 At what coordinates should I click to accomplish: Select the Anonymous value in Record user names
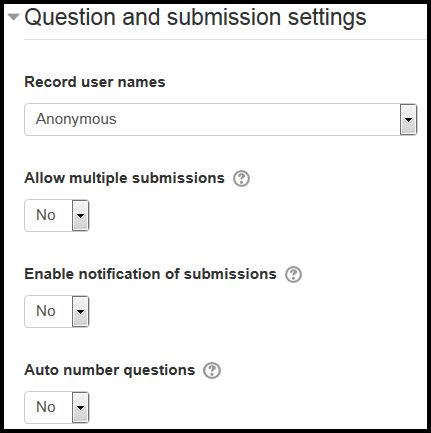point(76,119)
